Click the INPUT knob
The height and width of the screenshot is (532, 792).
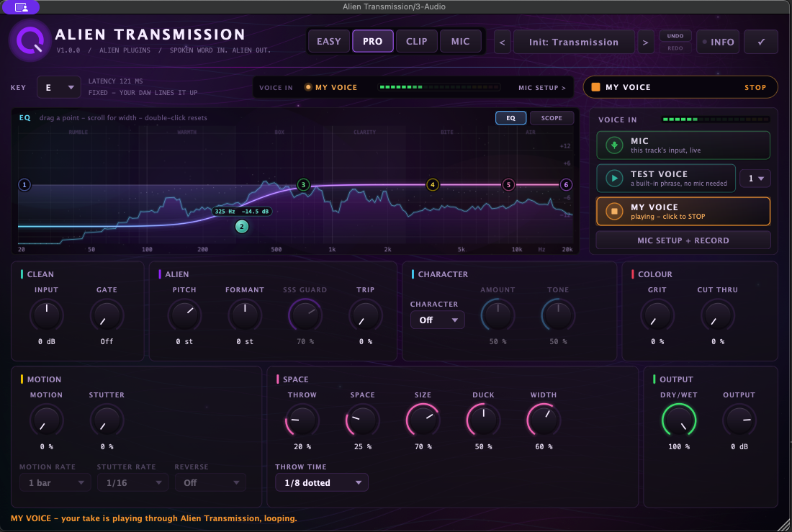47,315
